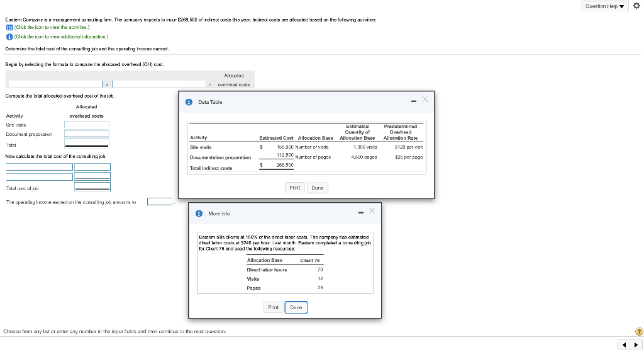644x352 pixels.
Task: Select '4,500 pages' quantity cell
Action: pyautogui.click(x=364, y=157)
